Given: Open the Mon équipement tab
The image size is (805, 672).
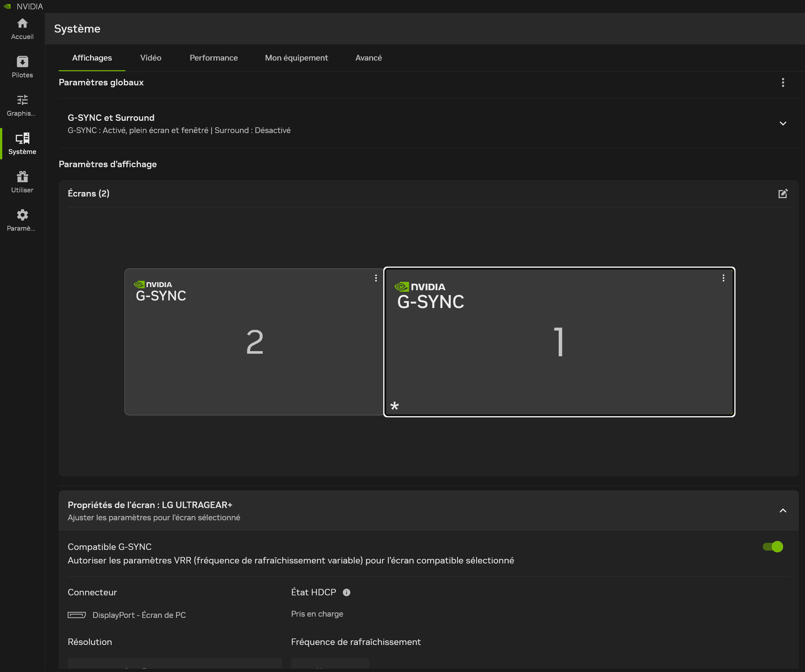Looking at the screenshot, I should coord(296,58).
